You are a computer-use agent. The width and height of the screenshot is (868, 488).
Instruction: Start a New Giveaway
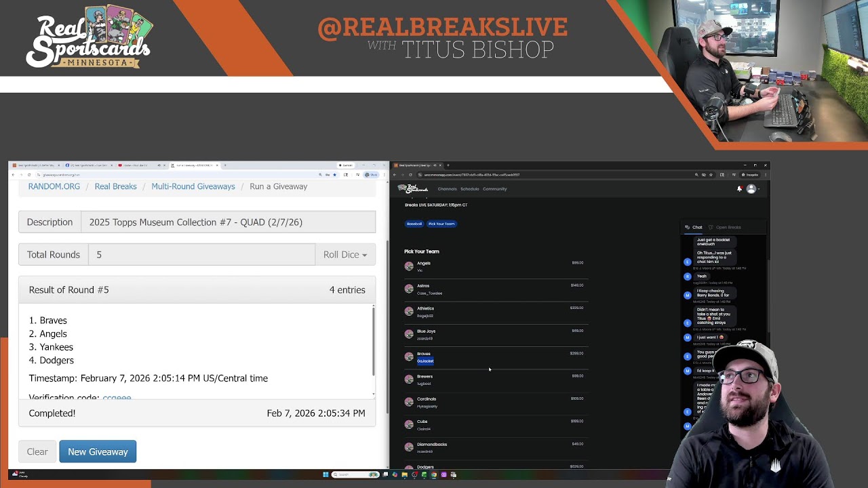click(x=98, y=451)
